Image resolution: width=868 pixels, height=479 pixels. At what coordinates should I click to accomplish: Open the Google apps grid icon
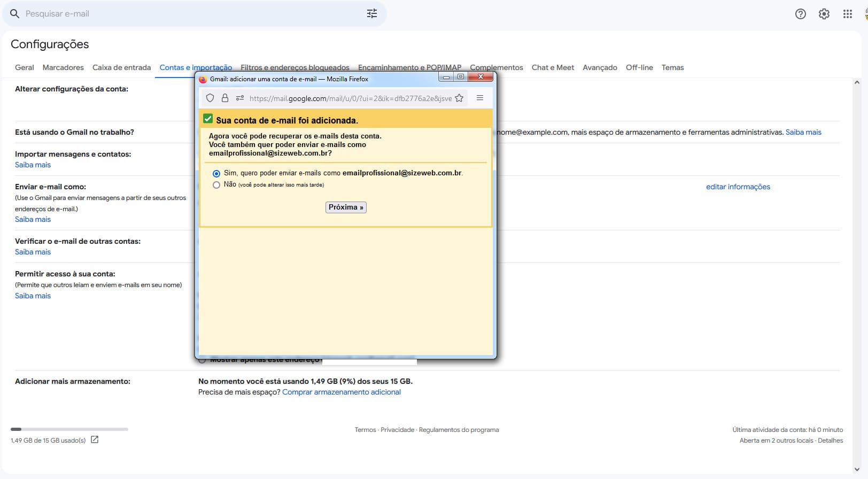click(847, 14)
